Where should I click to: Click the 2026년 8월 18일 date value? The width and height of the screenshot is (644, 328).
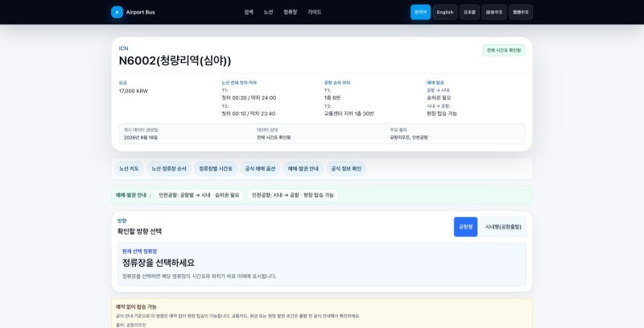140,138
